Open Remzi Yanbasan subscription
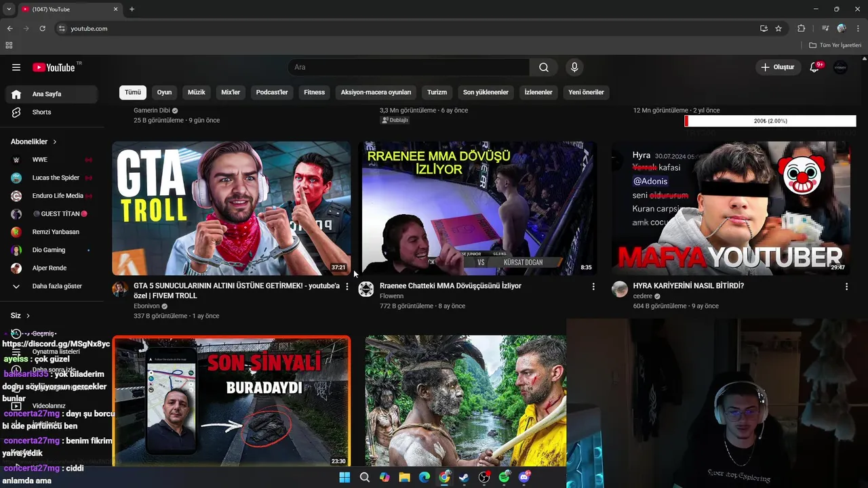Image resolution: width=868 pixels, height=488 pixels. tap(52, 232)
